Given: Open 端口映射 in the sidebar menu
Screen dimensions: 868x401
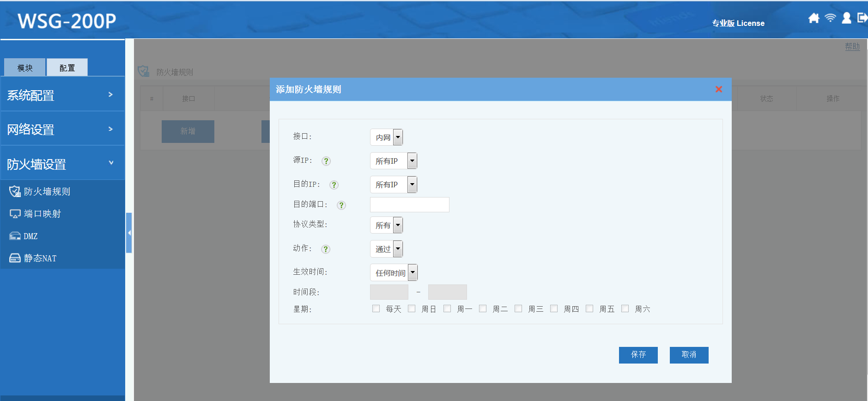Looking at the screenshot, I should (42, 214).
